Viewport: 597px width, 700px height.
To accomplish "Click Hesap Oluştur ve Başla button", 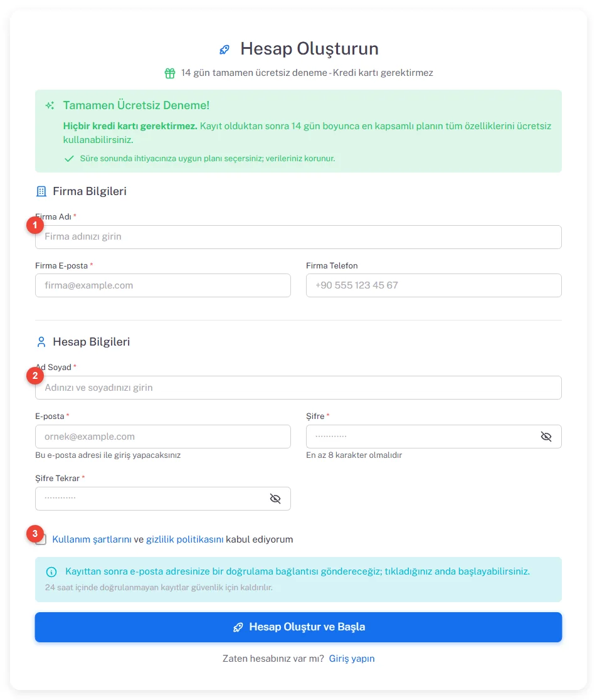I will tap(298, 627).
